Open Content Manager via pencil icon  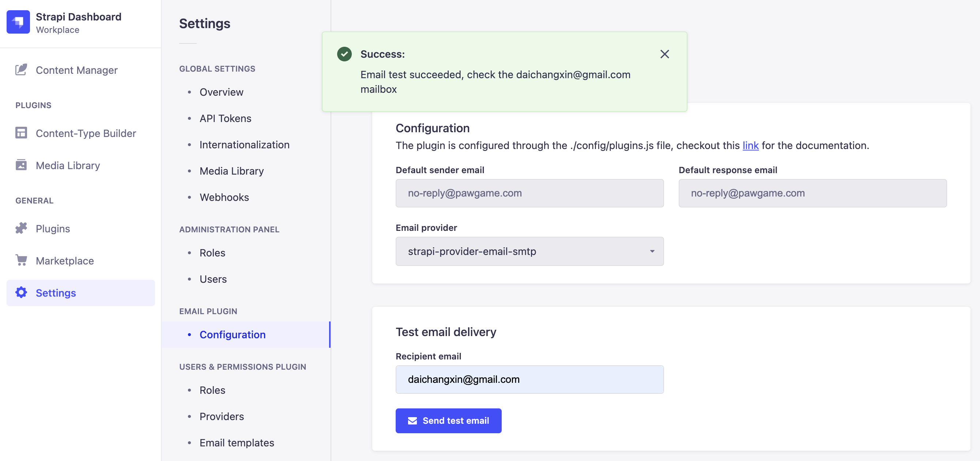pyautogui.click(x=21, y=70)
